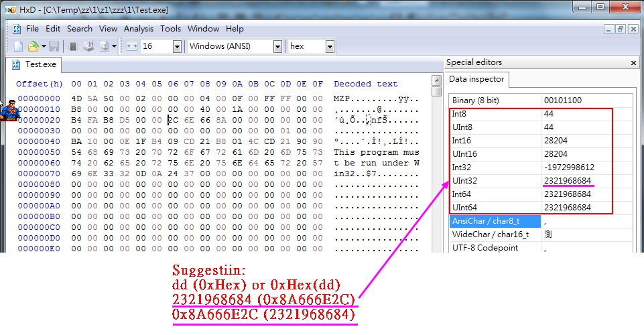This screenshot has width=644, height=335.
Task: Open the Analysis menu
Action: pyautogui.click(x=139, y=29)
